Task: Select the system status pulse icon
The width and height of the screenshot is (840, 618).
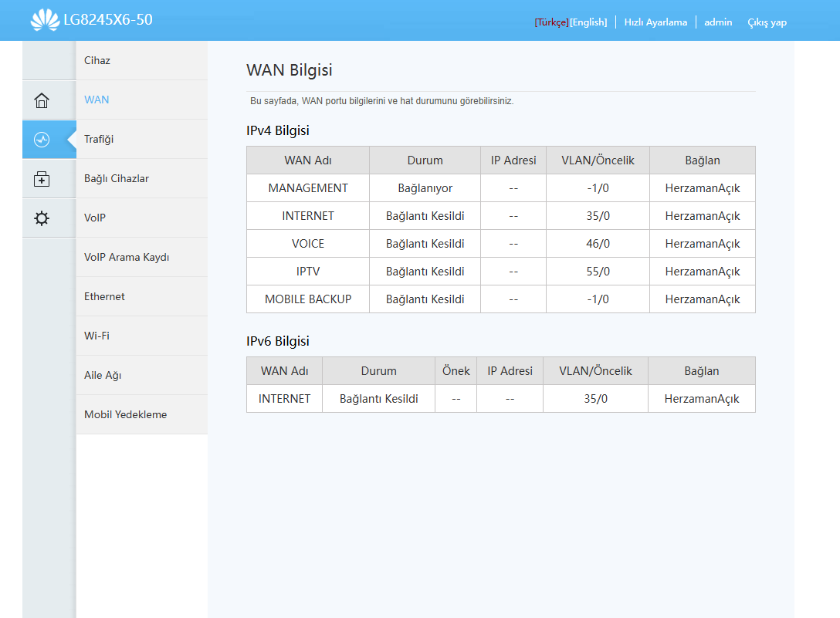Action: pyautogui.click(x=42, y=140)
